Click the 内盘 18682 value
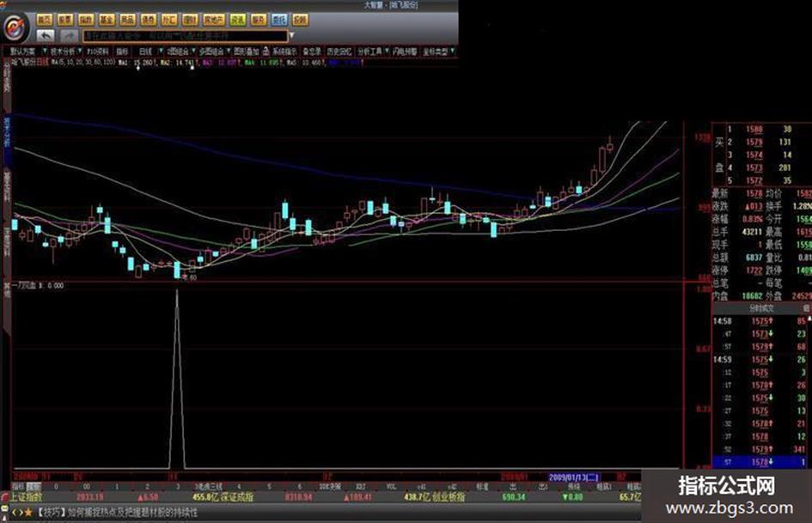 point(752,295)
